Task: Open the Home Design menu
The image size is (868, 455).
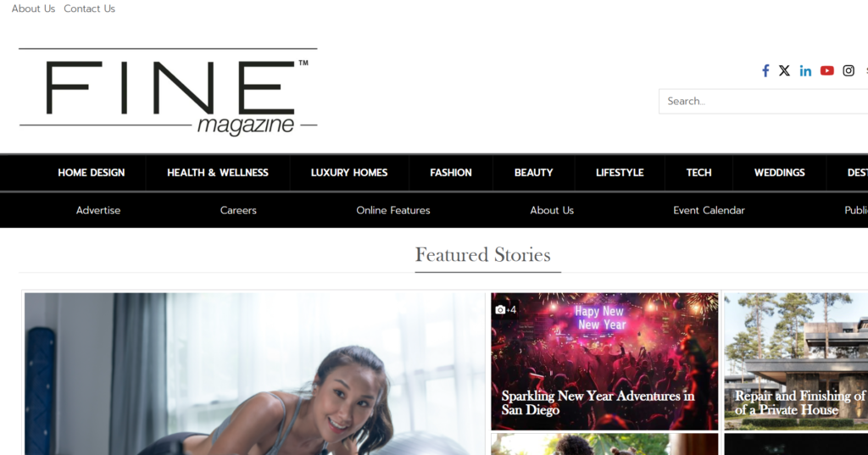Action: click(92, 173)
